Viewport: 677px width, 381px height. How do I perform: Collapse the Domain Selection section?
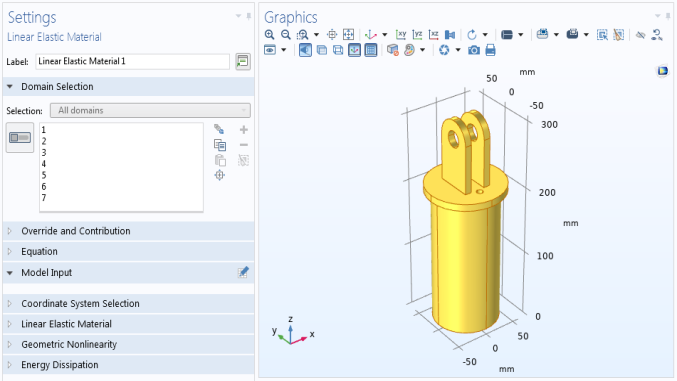point(129,87)
